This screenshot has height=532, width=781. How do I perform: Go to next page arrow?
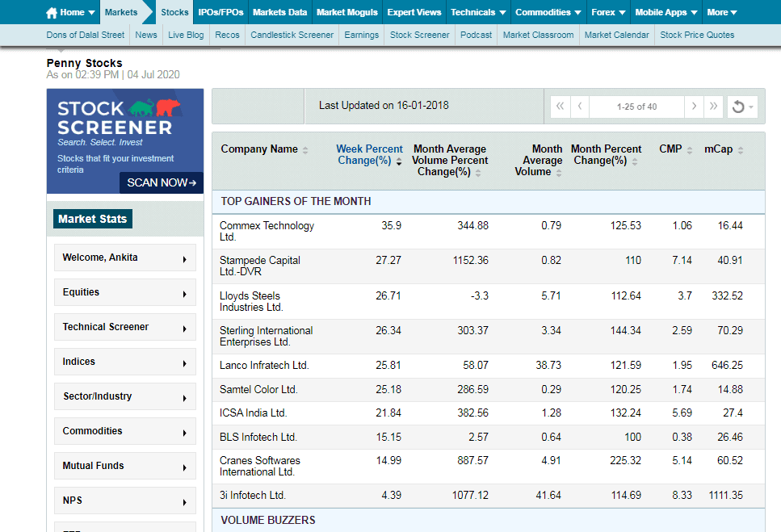[x=694, y=107]
